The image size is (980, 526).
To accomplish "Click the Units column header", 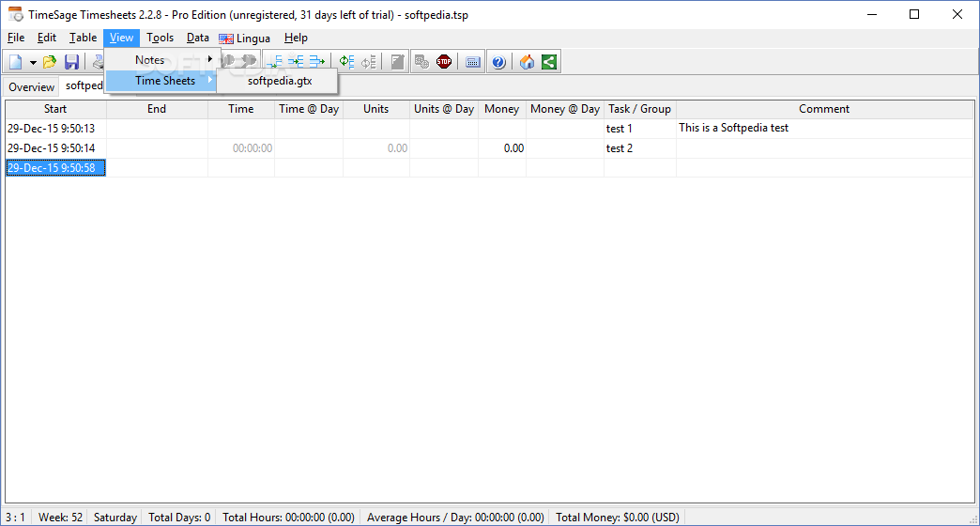I will click(x=375, y=109).
